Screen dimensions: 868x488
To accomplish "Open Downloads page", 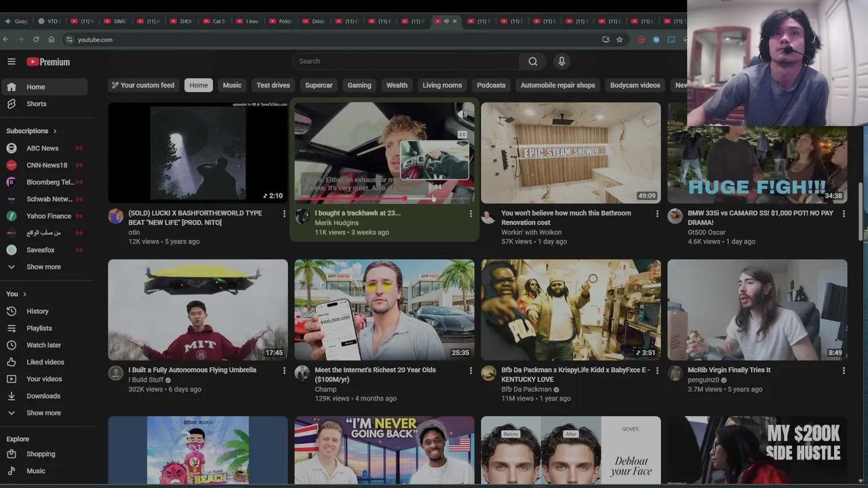I will [x=44, y=396].
